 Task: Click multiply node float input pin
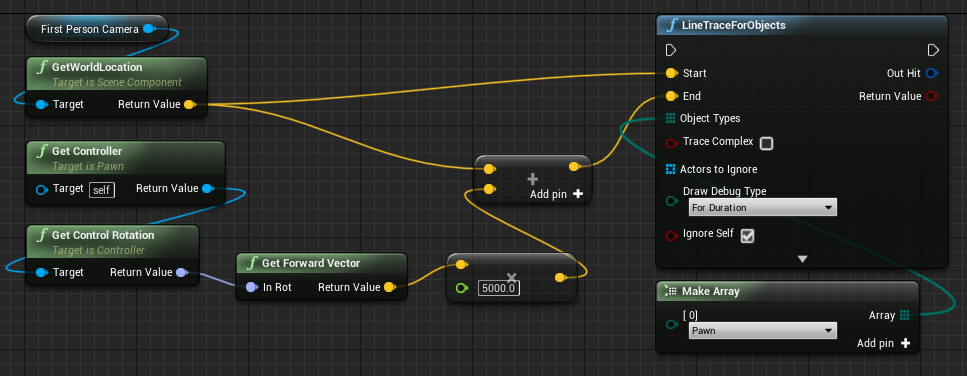click(x=461, y=288)
